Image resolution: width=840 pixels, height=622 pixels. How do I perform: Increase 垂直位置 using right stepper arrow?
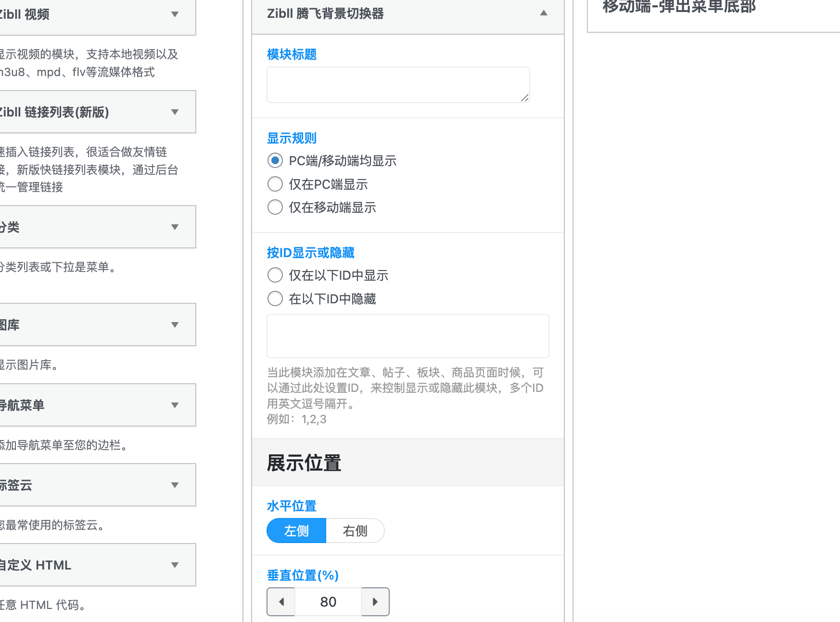[375, 602]
